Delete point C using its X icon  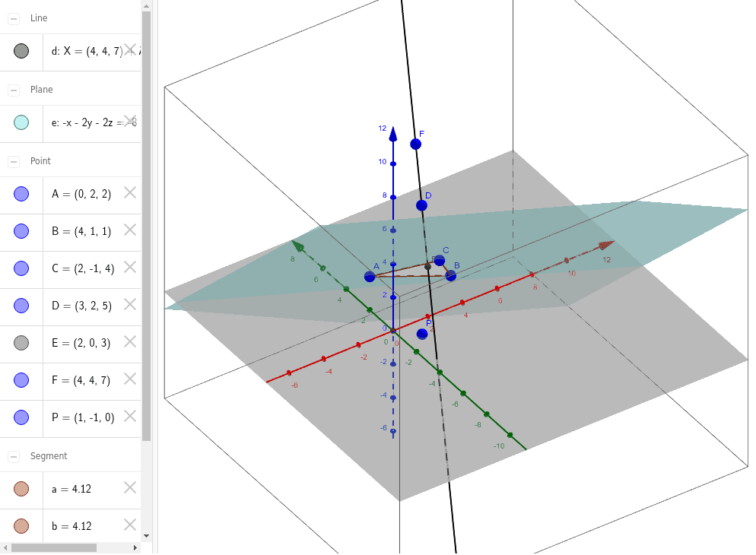pyautogui.click(x=129, y=268)
